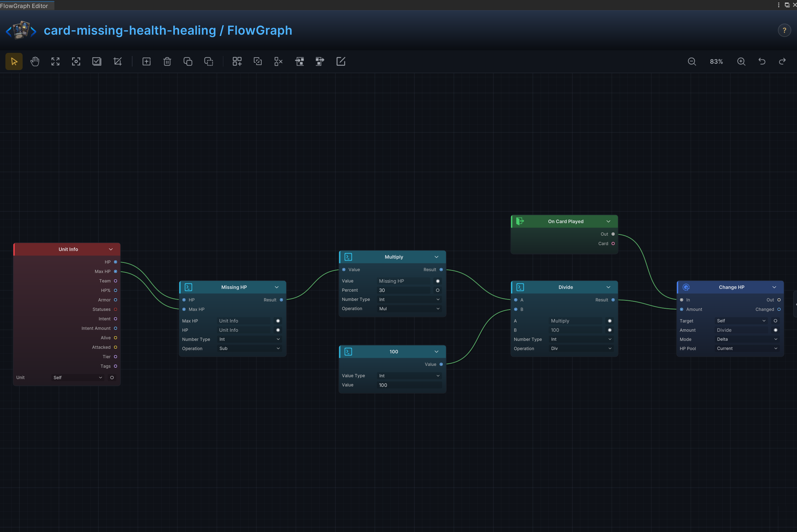Click the Statuses output port on Unit Info
The height and width of the screenshot is (532, 797).
click(115, 309)
